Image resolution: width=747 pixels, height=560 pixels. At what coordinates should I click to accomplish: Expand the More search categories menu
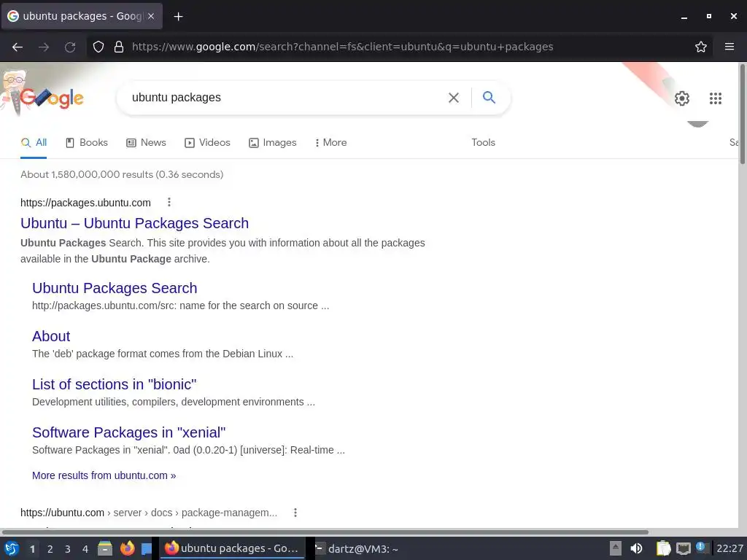[330, 143]
